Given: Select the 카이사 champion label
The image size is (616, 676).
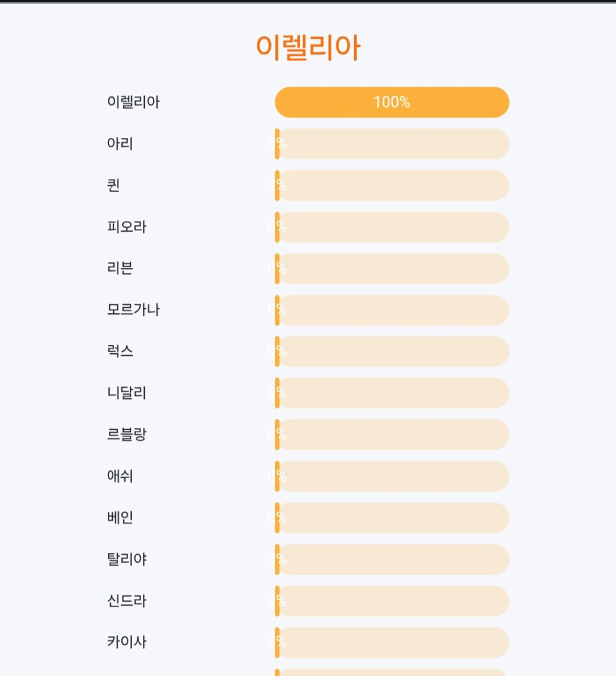Looking at the screenshot, I should pyautogui.click(x=127, y=643).
